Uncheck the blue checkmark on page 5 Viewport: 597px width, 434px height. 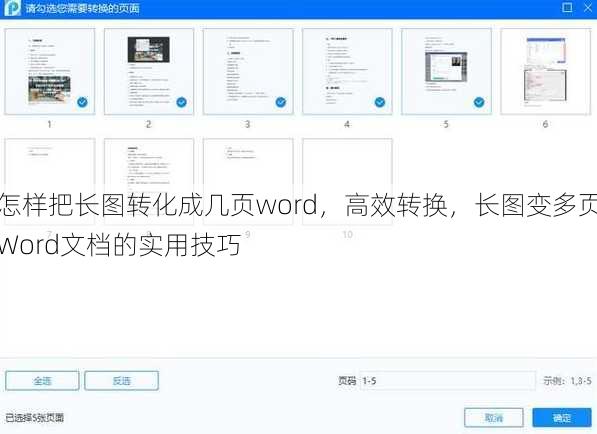[479, 102]
